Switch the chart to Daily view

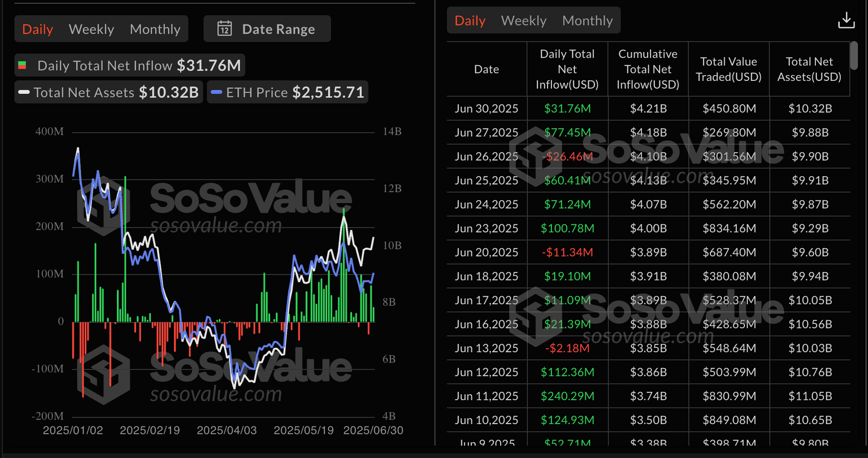(38, 29)
